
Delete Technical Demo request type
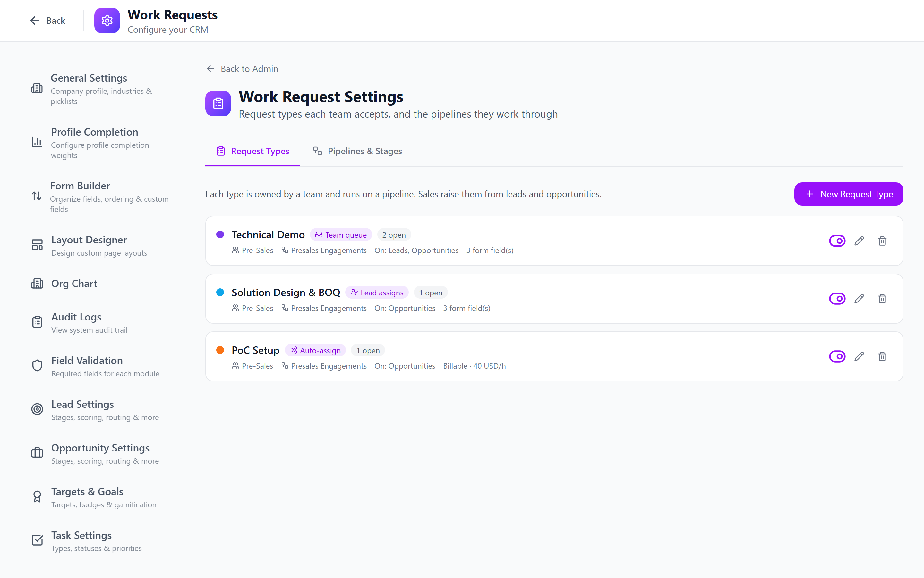click(882, 241)
